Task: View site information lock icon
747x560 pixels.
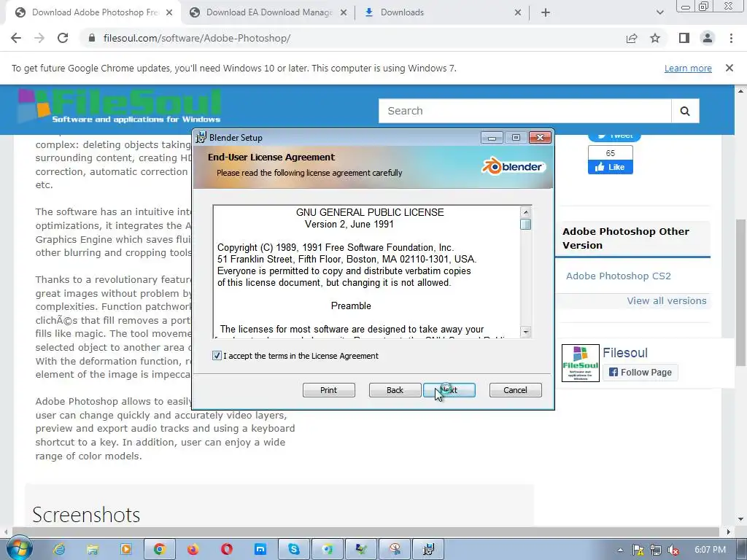Action: (x=92, y=38)
